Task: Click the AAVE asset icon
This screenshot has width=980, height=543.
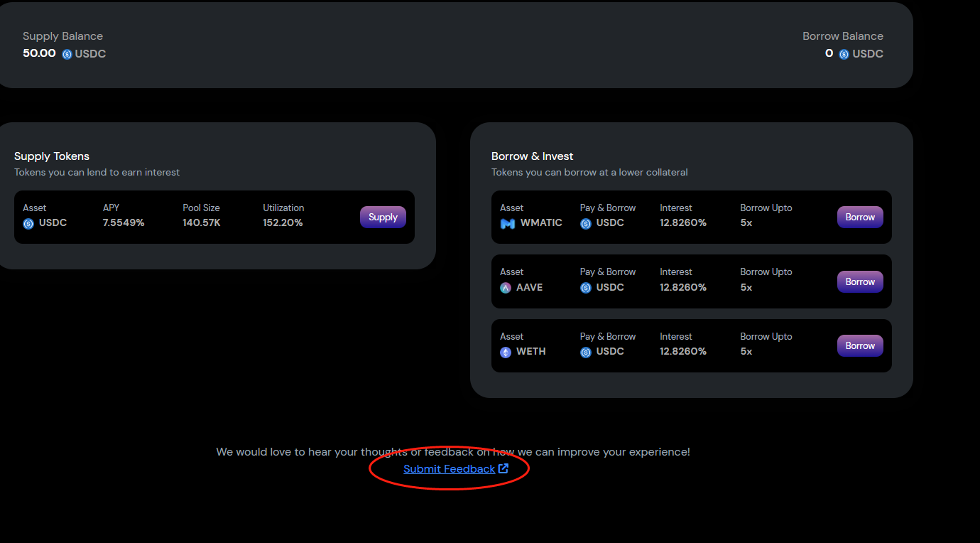Action: coord(506,288)
